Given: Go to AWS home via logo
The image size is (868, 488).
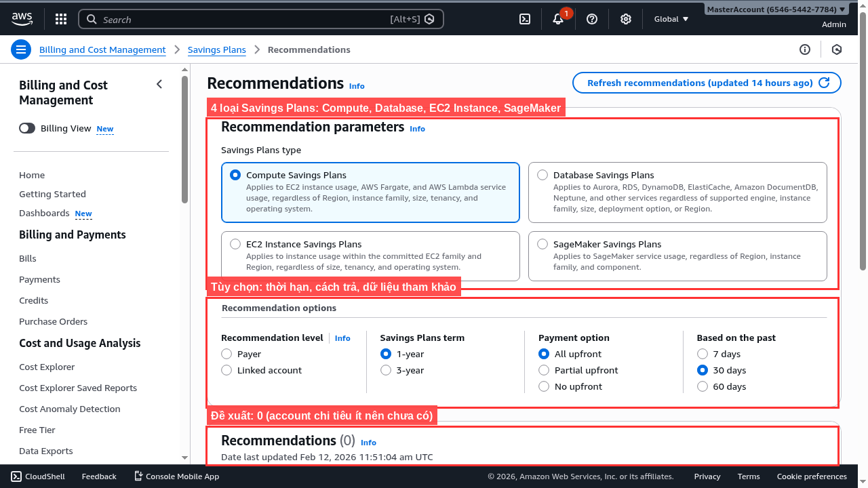Looking at the screenshot, I should [x=22, y=19].
